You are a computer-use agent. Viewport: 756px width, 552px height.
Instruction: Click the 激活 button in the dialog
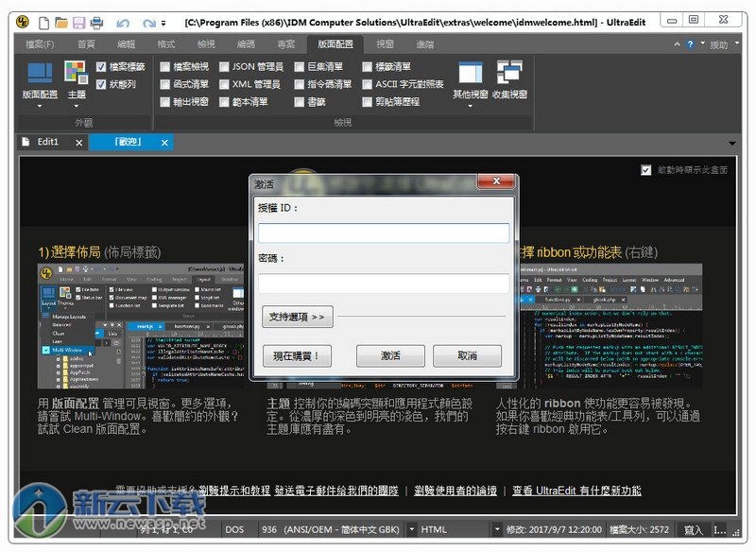coord(390,355)
